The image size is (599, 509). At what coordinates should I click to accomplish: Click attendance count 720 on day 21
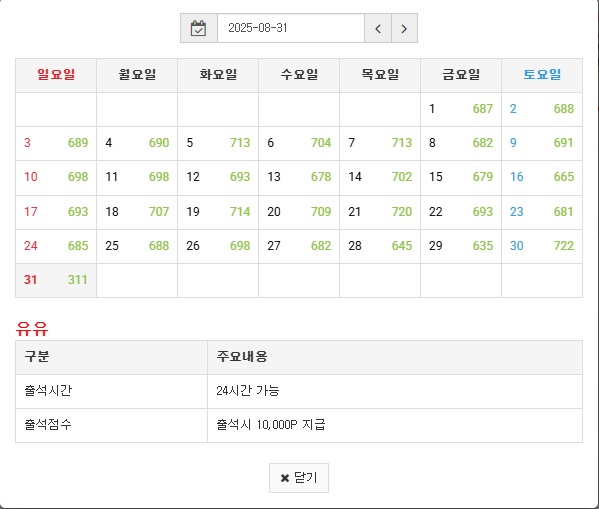point(402,212)
